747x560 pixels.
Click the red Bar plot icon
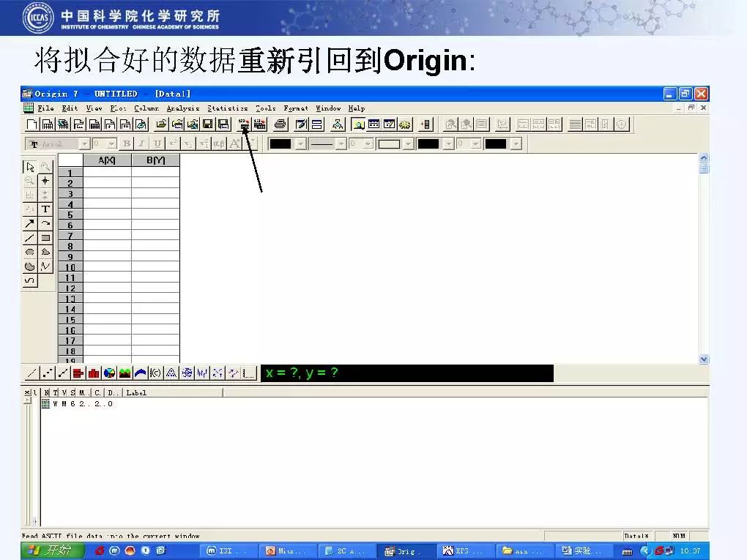coord(78,373)
